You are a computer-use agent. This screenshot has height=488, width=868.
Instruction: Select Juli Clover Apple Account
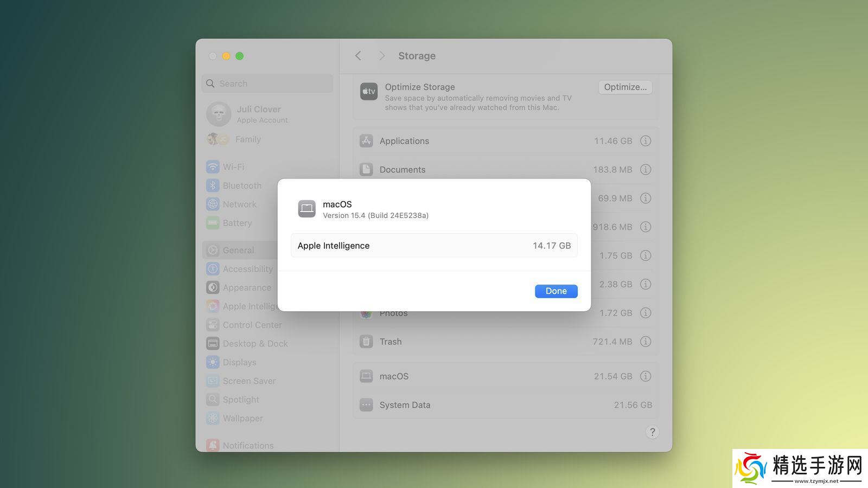tap(258, 114)
